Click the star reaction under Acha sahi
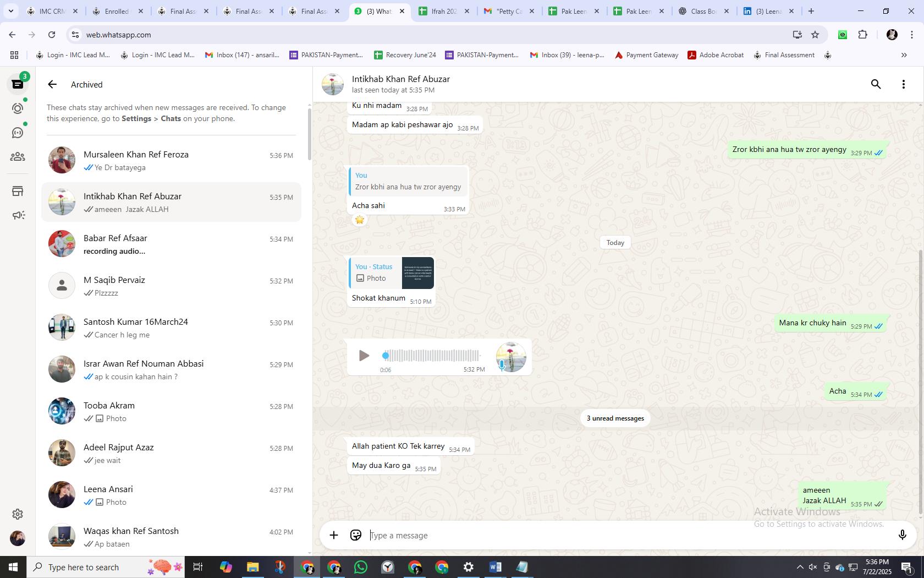This screenshot has width=924, height=578. coord(360,220)
